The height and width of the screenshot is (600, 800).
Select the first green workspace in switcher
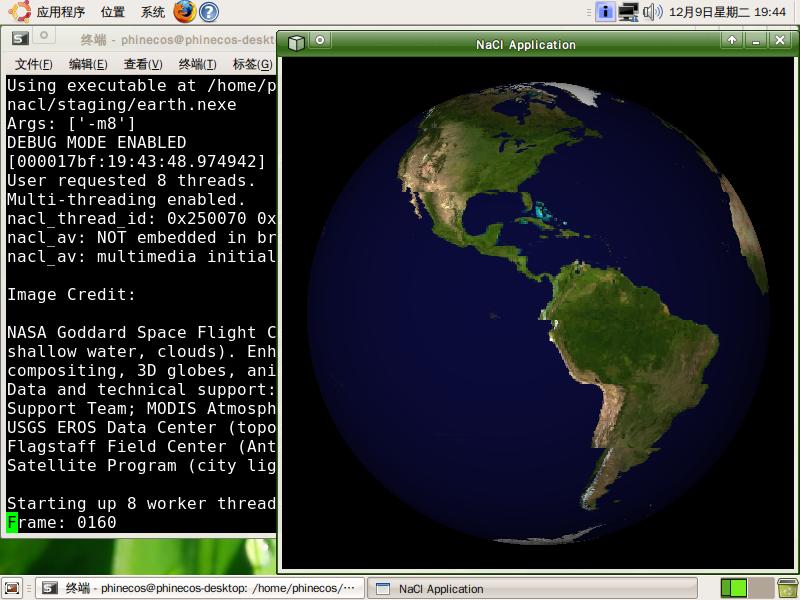[x=734, y=588]
